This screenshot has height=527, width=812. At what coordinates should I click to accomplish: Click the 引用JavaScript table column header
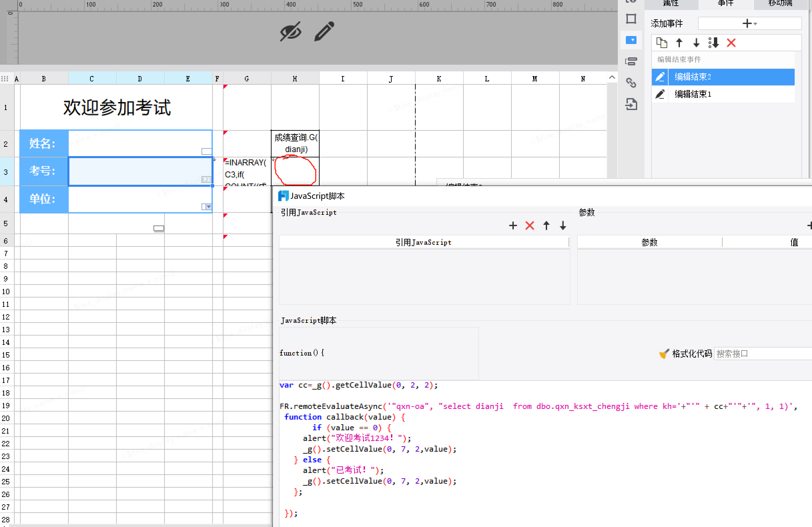coord(424,242)
